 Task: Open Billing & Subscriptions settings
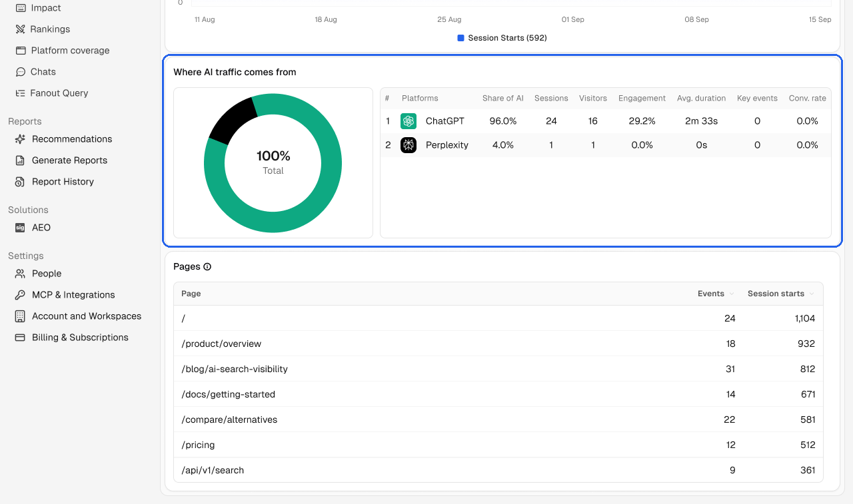[80, 338]
